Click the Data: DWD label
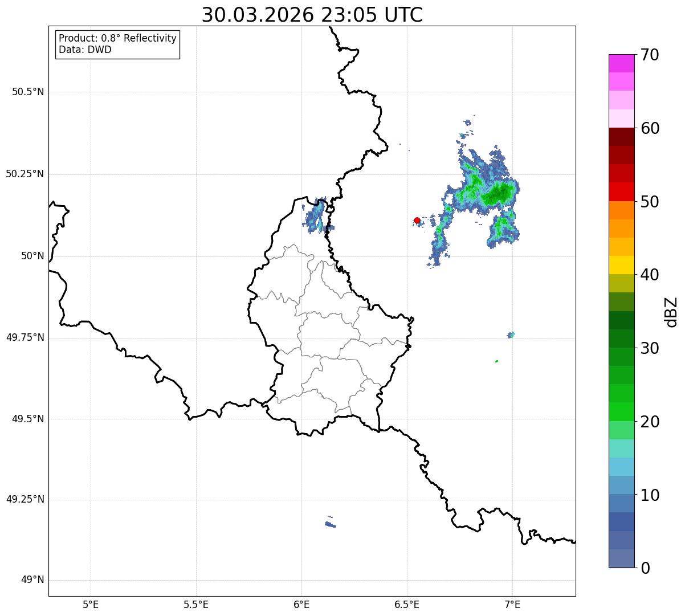Image resolution: width=685 pixels, height=616 pixels. (x=85, y=50)
